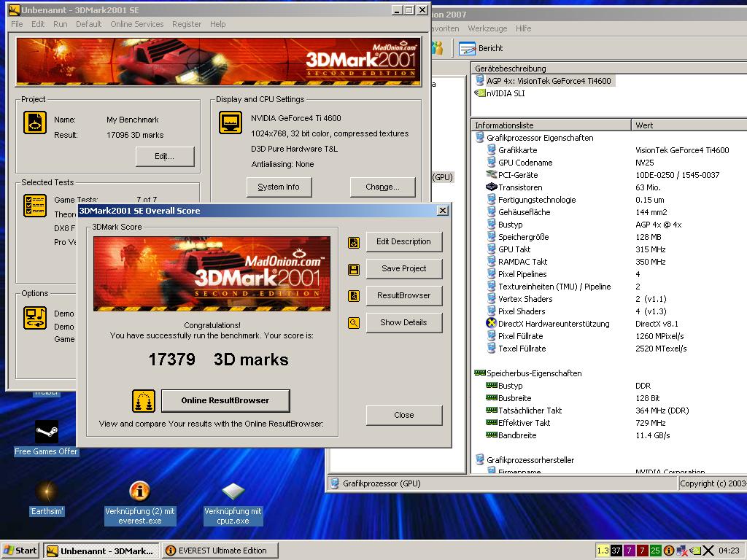The image size is (747, 560).
Task: Switch to the 3DMark taskbar button
Action: (x=101, y=551)
